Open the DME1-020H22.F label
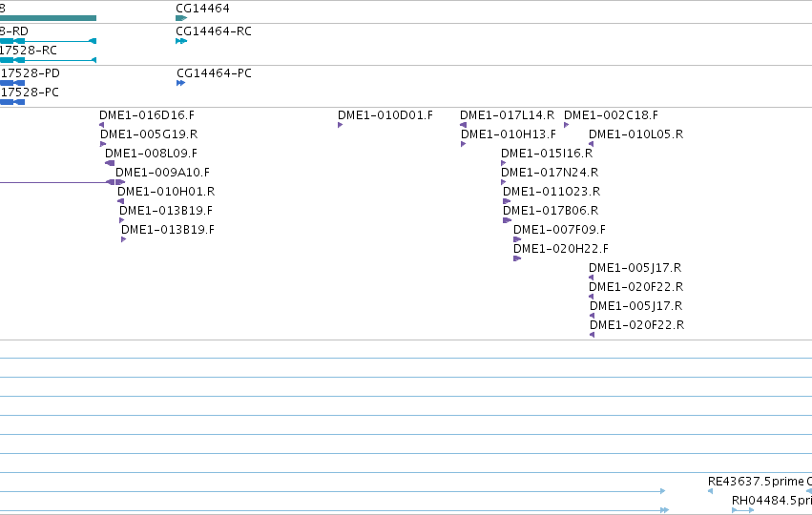The image size is (812, 515). point(561,249)
